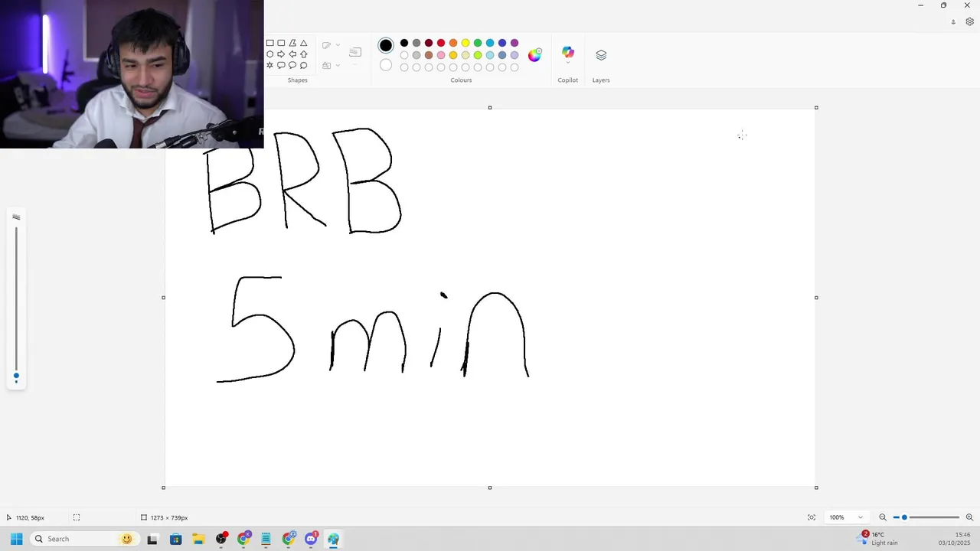Click the brush size icon above vertical slider
Screen dimensions: 980x551
pos(16,217)
